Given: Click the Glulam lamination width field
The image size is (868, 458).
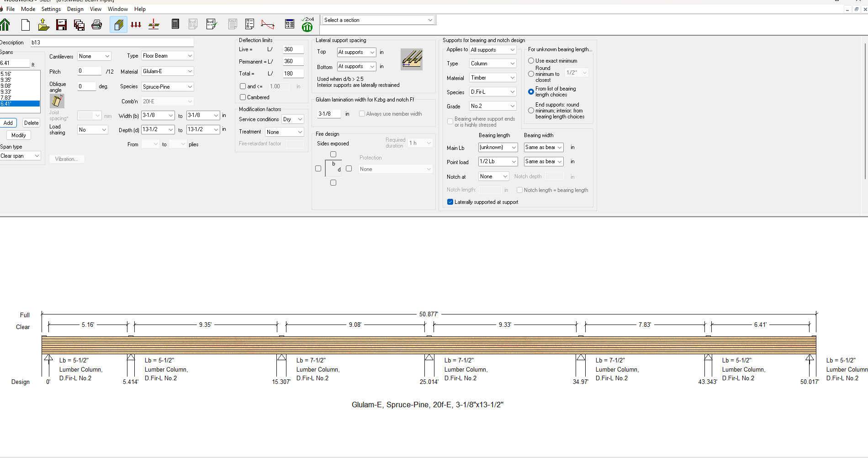Looking at the screenshot, I should click(x=329, y=114).
